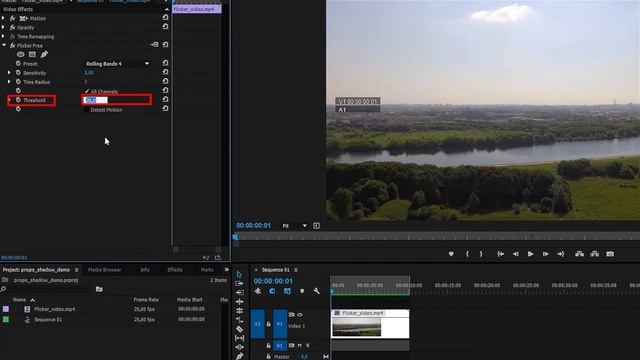Open the Preset dropdown Rolling Bands 4
Screen dimensions: 640x360
point(117,64)
